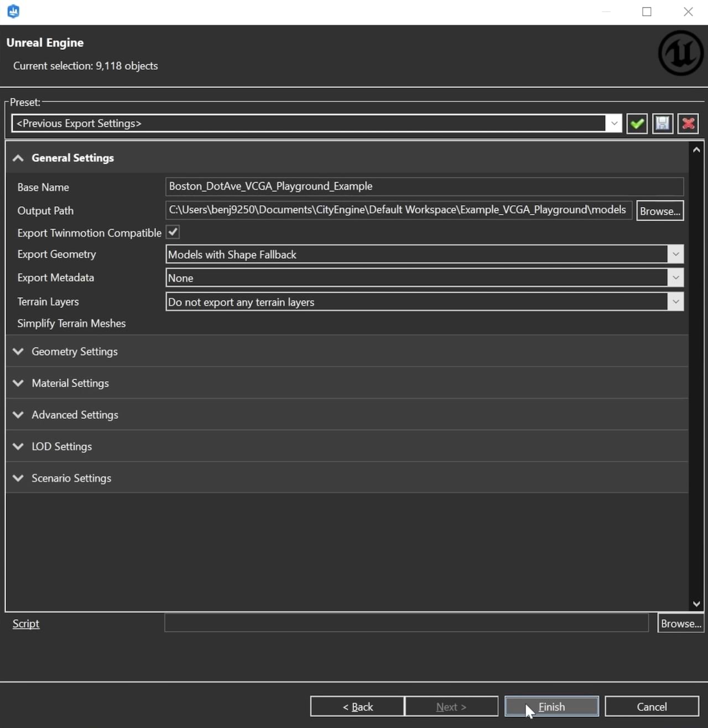The height and width of the screenshot is (728, 708).
Task: Close the export dialog window
Action: click(x=688, y=12)
